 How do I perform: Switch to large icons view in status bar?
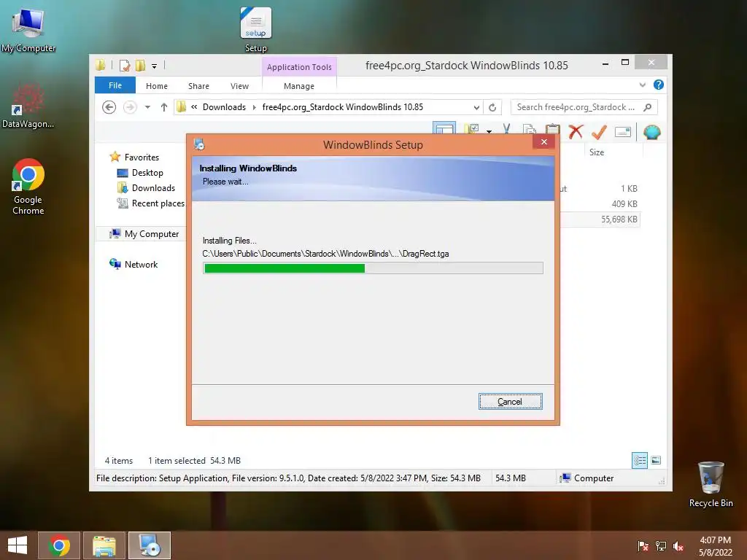pyautogui.click(x=656, y=460)
